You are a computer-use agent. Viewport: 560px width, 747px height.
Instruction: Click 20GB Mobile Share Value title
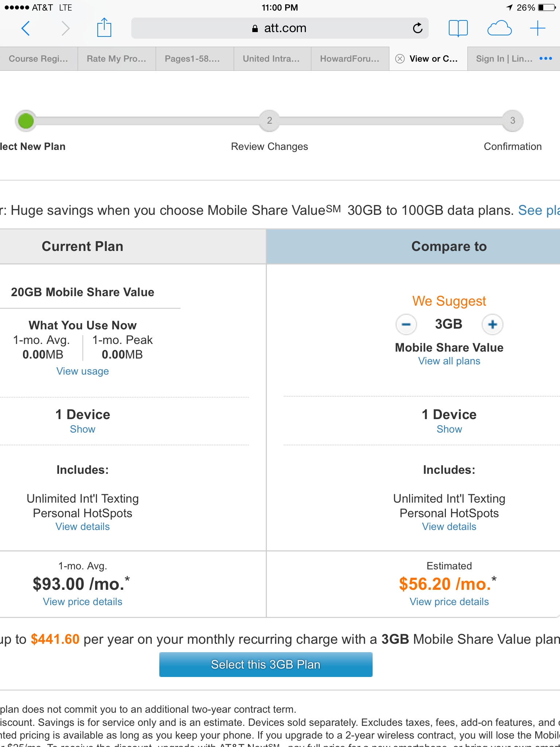click(83, 292)
